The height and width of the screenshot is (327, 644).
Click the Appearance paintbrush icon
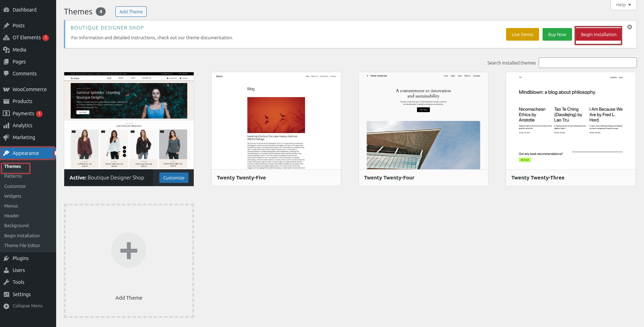click(6, 153)
